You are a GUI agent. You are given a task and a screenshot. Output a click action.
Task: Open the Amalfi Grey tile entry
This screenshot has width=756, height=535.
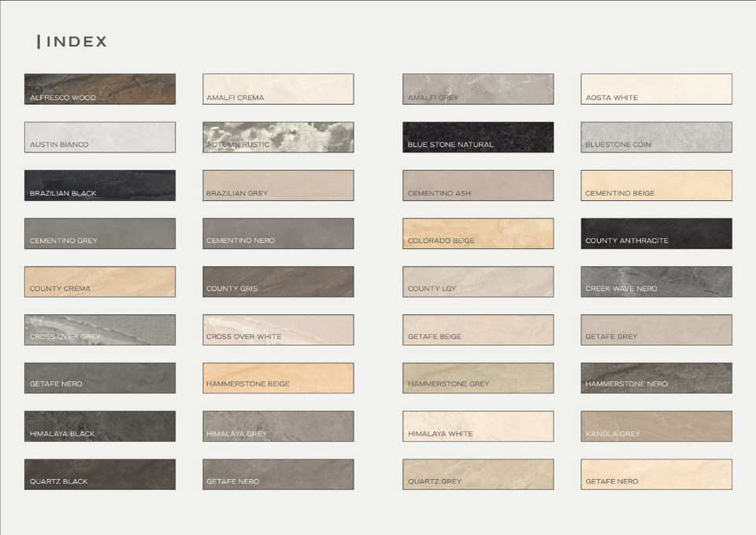pyautogui.click(x=478, y=89)
